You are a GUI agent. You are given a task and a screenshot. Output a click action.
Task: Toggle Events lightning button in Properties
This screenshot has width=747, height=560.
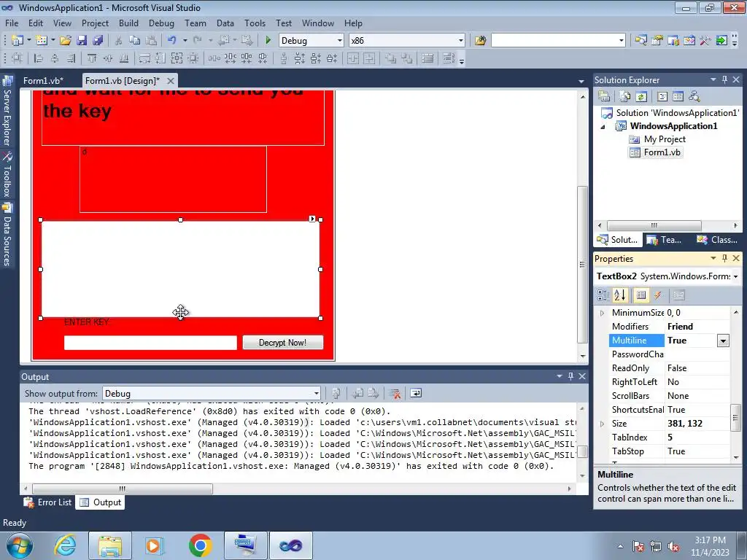[658, 295]
